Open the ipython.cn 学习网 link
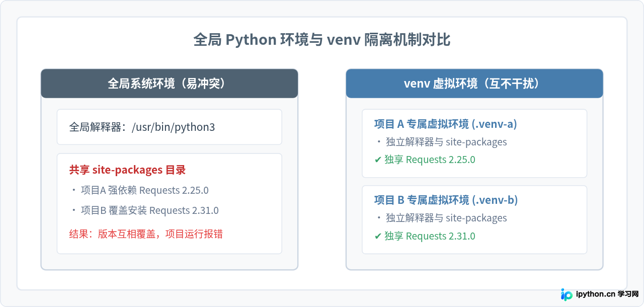The width and height of the screenshot is (644, 307). (607, 294)
